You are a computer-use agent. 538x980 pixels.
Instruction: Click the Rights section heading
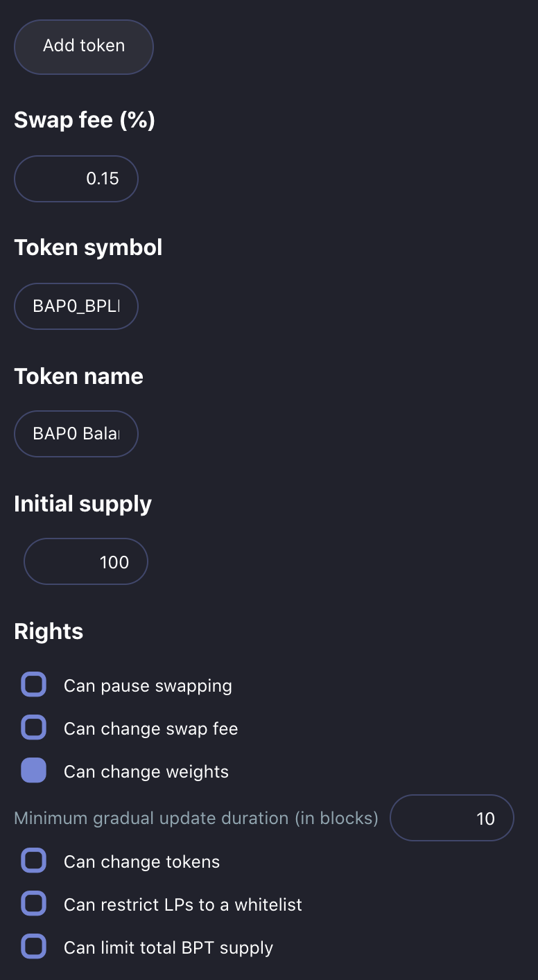pos(49,631)
